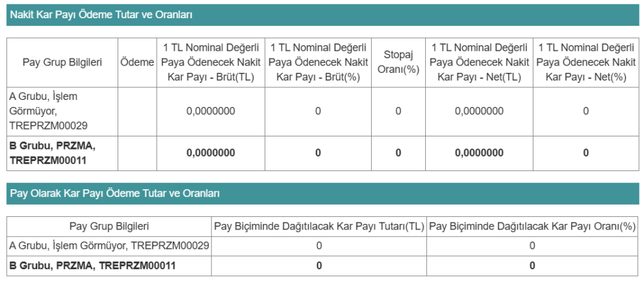644x288 pixels.
Task: Click the "Pay Olarak Kar Payı Ödeme" section header
Action: (x=114, y=194)
